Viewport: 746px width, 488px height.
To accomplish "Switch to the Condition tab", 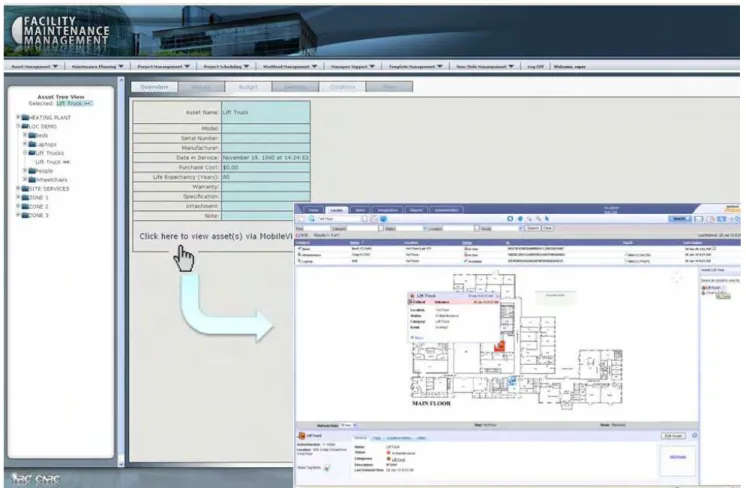I will click(342, 87).
